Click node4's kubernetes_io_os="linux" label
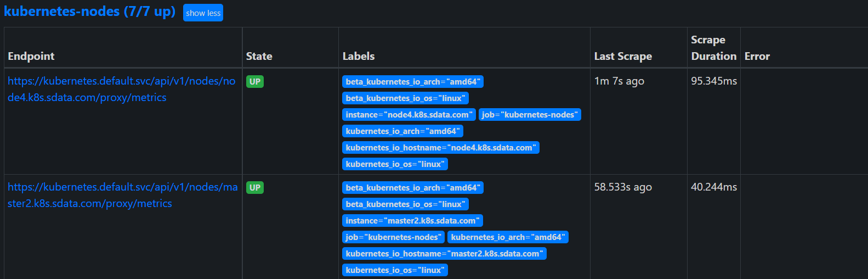 tap(395, 164)
